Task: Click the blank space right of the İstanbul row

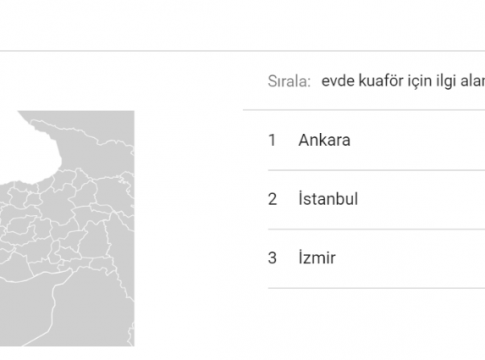Action: pyautogui.click(x=422, y=199)
